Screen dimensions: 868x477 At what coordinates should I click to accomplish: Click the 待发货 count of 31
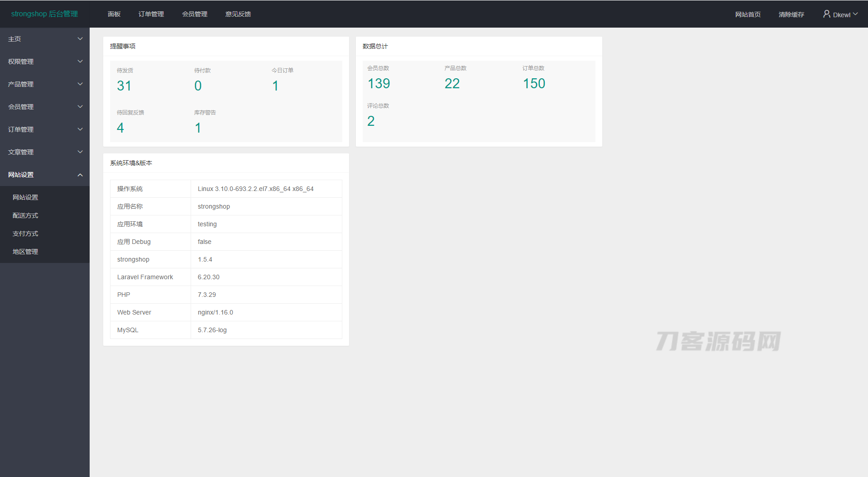124,86
